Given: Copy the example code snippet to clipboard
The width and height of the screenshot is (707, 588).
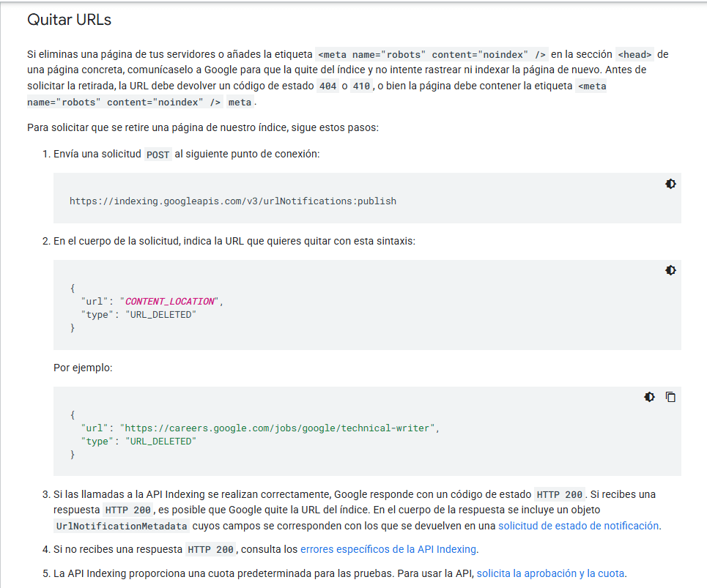Looking at the screenshot, I should (670, 396).
